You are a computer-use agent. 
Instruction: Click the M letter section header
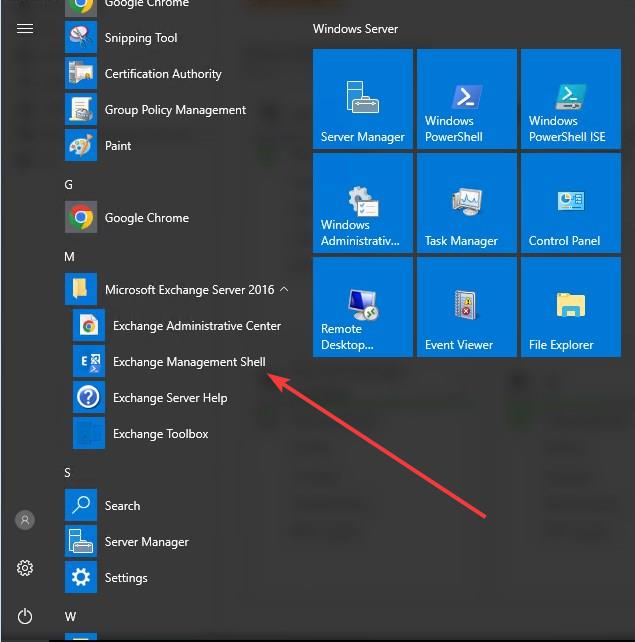pos(69,257)
